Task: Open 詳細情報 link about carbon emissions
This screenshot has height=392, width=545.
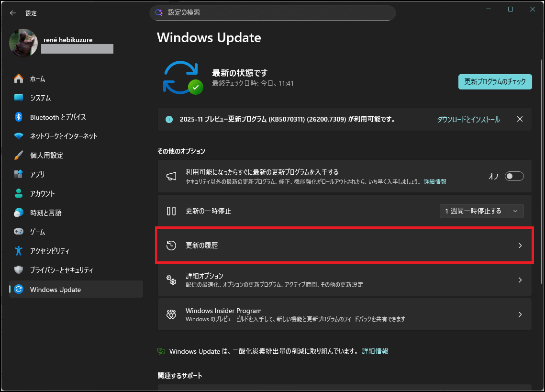Action: click(375, 351)
